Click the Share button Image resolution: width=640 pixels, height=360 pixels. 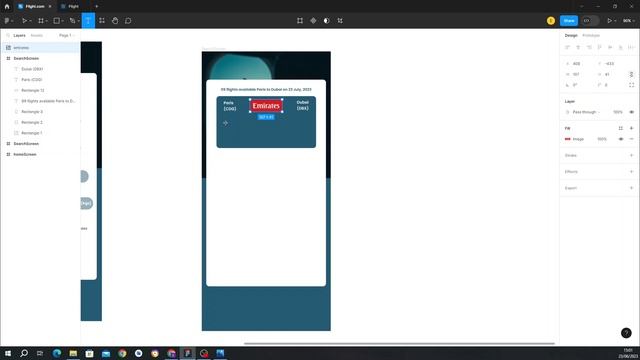coord(569,21)
